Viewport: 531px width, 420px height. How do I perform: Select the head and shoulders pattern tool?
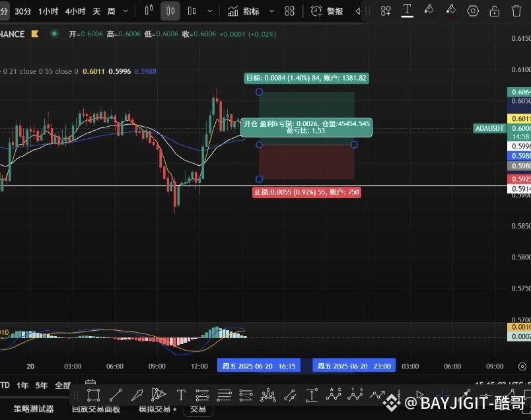tap(268, 395)
